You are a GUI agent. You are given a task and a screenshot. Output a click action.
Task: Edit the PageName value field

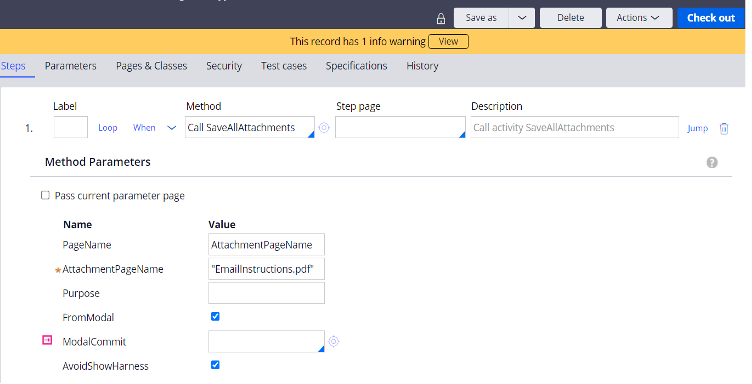pos(266,244)
